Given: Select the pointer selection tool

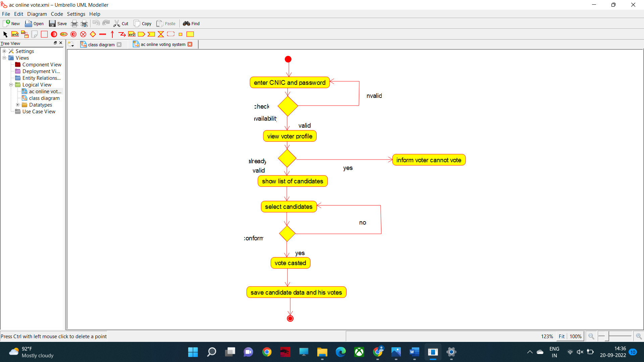Looking at the screenshot, I should (5, 34).
